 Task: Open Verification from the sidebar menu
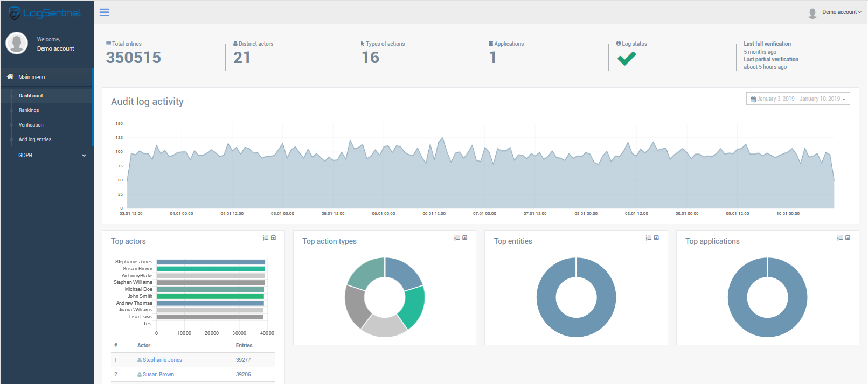click(x=31, y=125)
